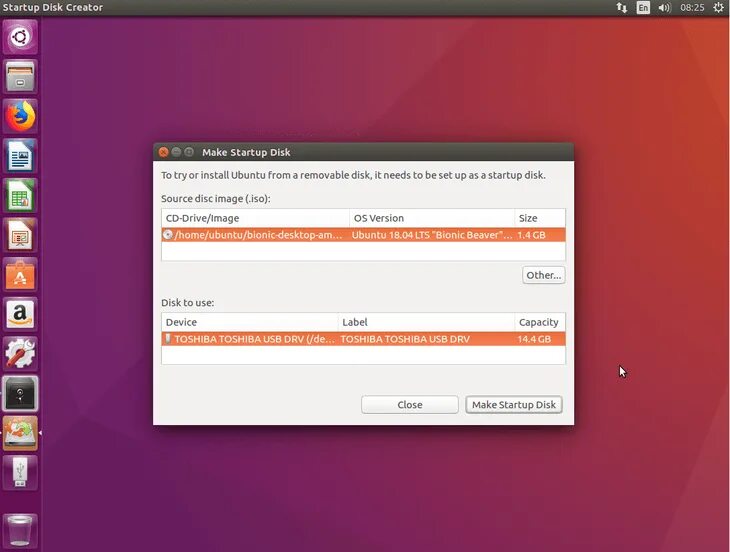This screenshot has height=552, width=730.
Task: Open LibreOffice Calc from the launcher
Action: click(20, 195)
